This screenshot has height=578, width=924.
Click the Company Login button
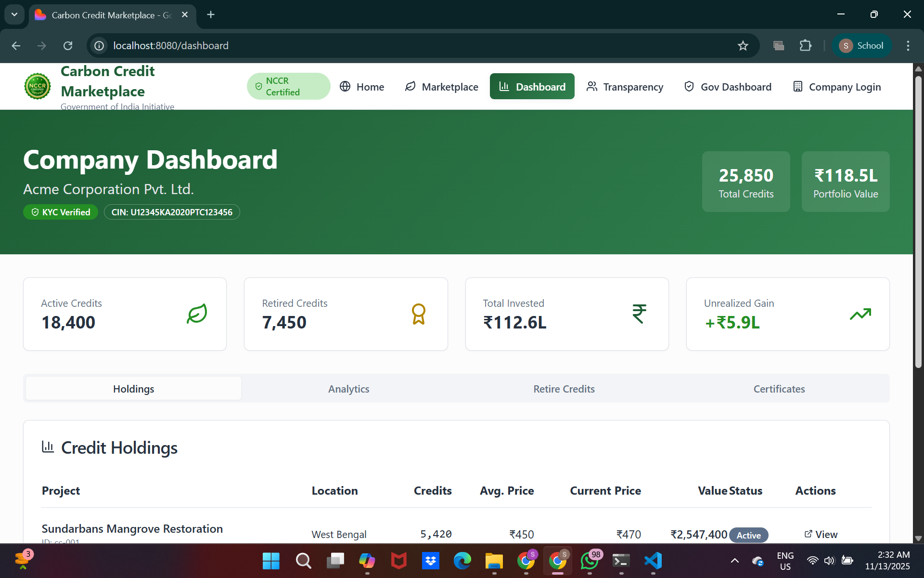click(837, 87)
